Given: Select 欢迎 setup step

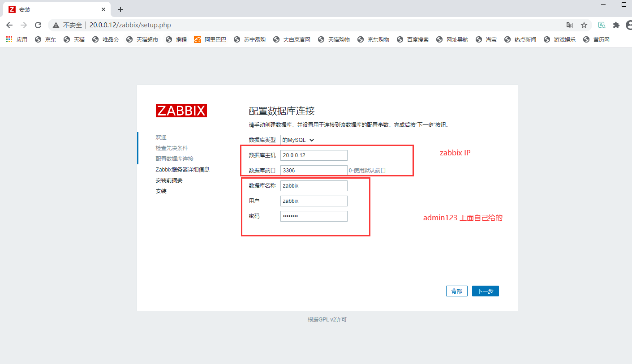Looking at the screenshot, I should (161, 137).
